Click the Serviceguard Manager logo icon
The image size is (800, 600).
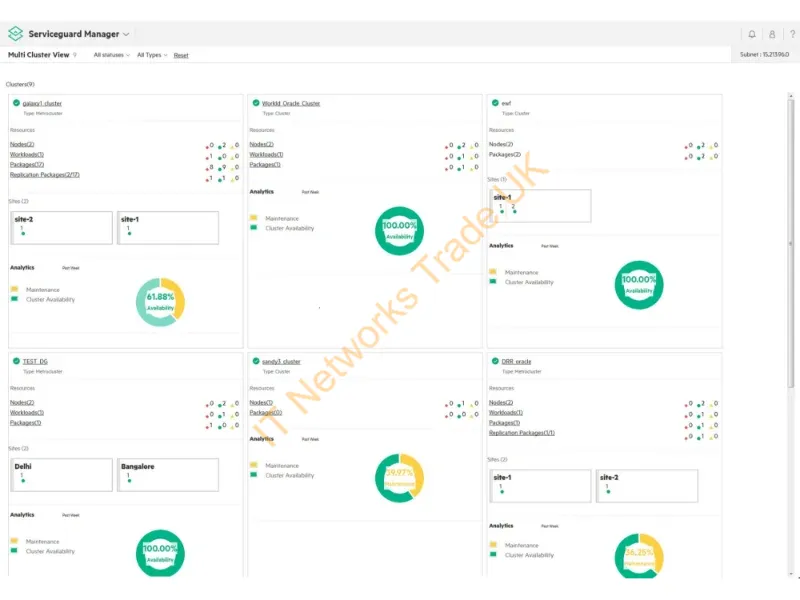(15, 34)
